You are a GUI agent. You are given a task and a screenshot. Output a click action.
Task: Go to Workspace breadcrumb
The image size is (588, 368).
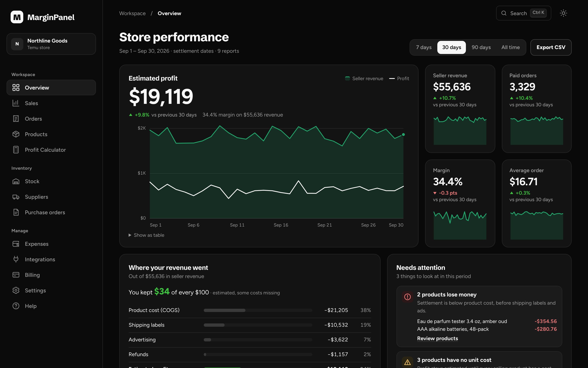[x=133, y=13]
